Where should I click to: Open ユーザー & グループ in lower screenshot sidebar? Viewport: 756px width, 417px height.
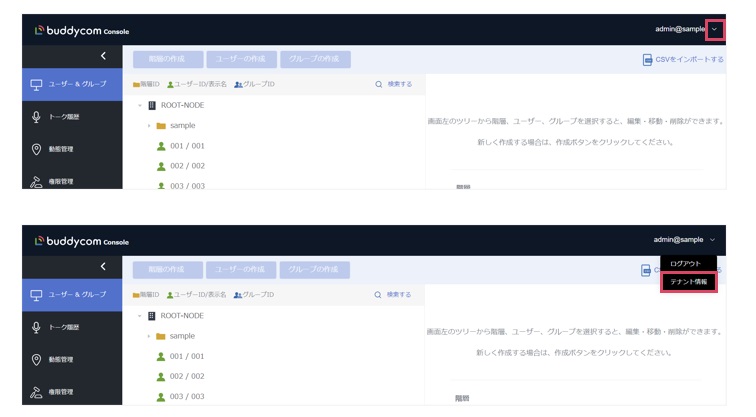(x=72, y=295)
